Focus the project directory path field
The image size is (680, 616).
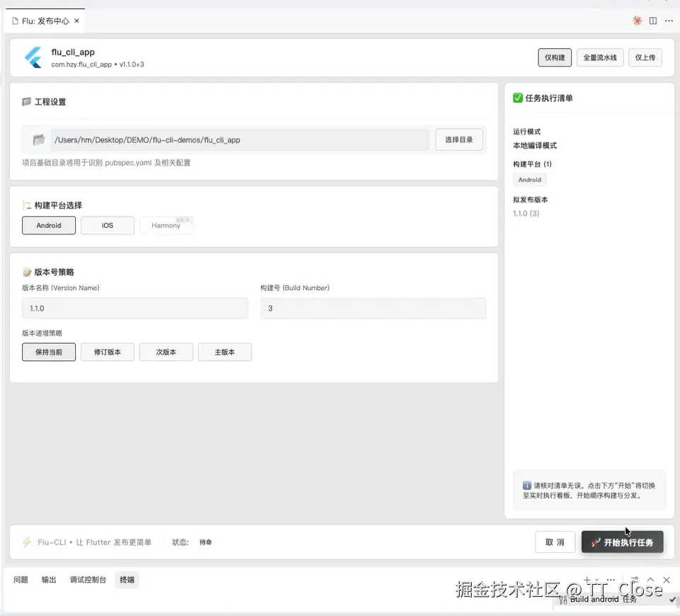[x=240, y=139]
